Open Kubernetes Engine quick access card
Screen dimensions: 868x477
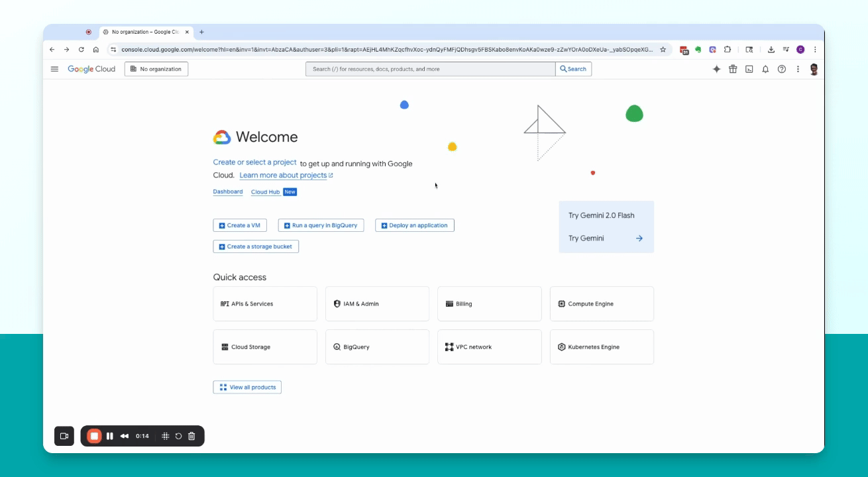coord(602,347)
